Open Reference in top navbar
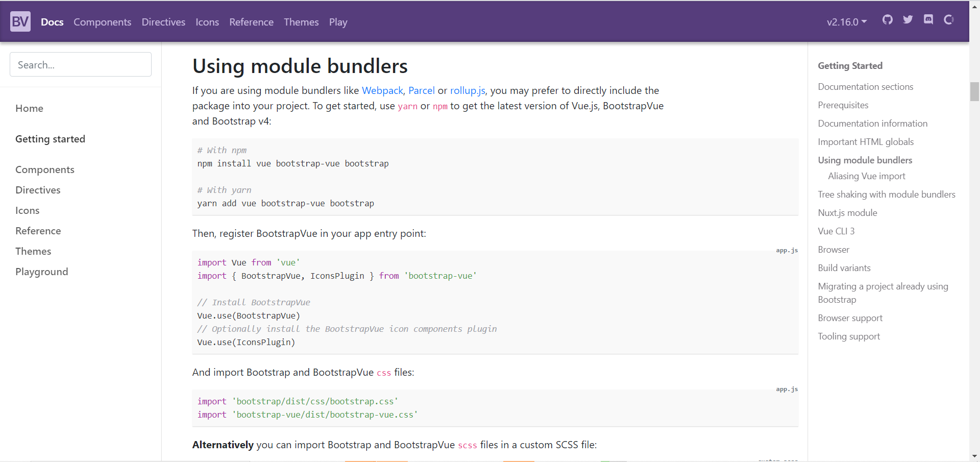 click(x=251, y=22)
